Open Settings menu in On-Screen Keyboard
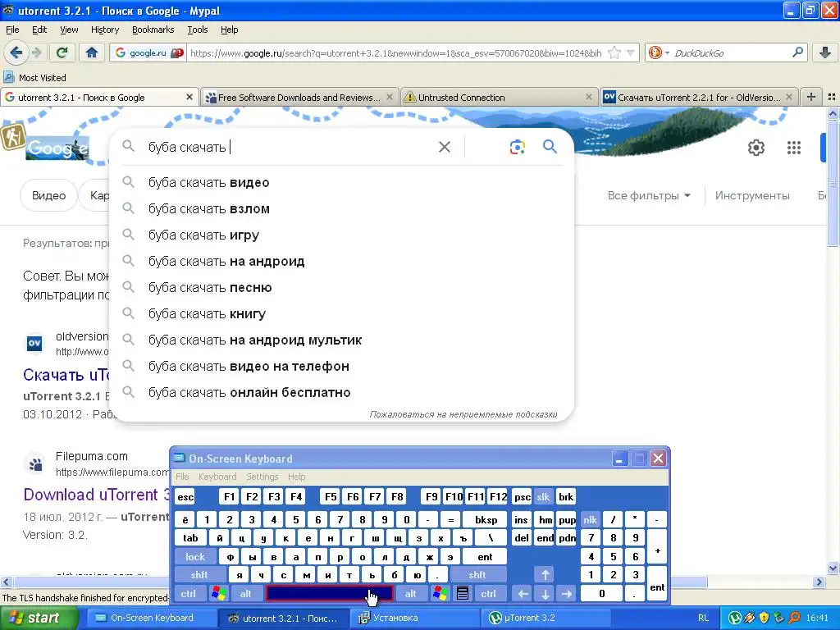This screenshot has width=840, height=630. click(262, 477)
